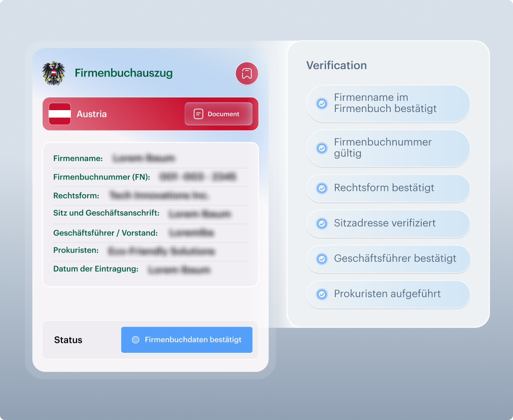Click checkmark icon beside Rechtsform bestätigt
This screenshot has height=420, width=513.
tap(322, 188)
